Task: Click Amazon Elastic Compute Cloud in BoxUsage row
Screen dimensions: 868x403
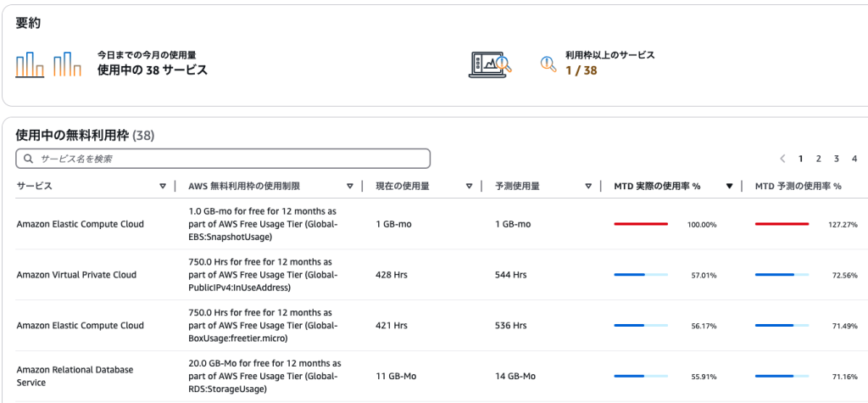Action: pos(81,326)
